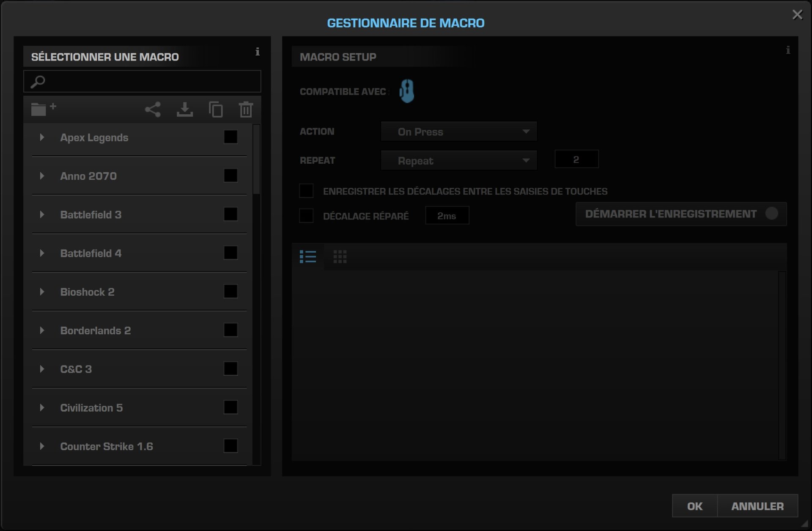This screenshot has width=812, height=531.
Task: Open info icon in Macro Setup panel
Action: click(x=788, y=50)
